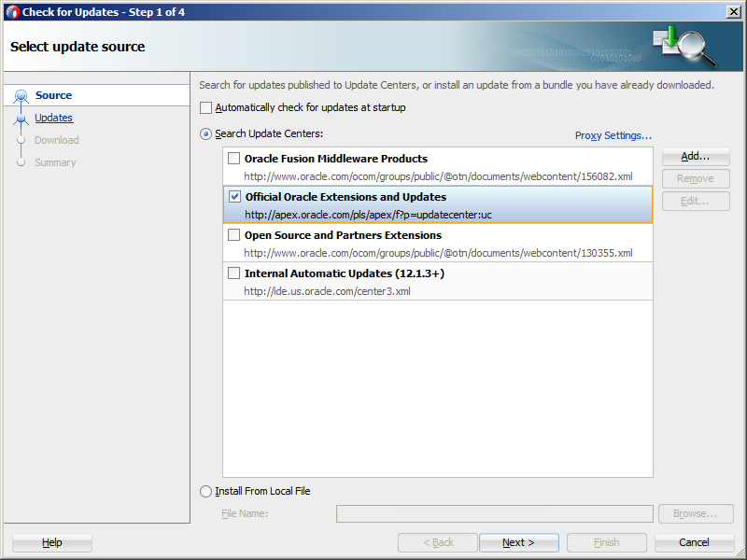Go to the Updates step link
The width and height of the screenshot is (747, 560).
(54, 118)
